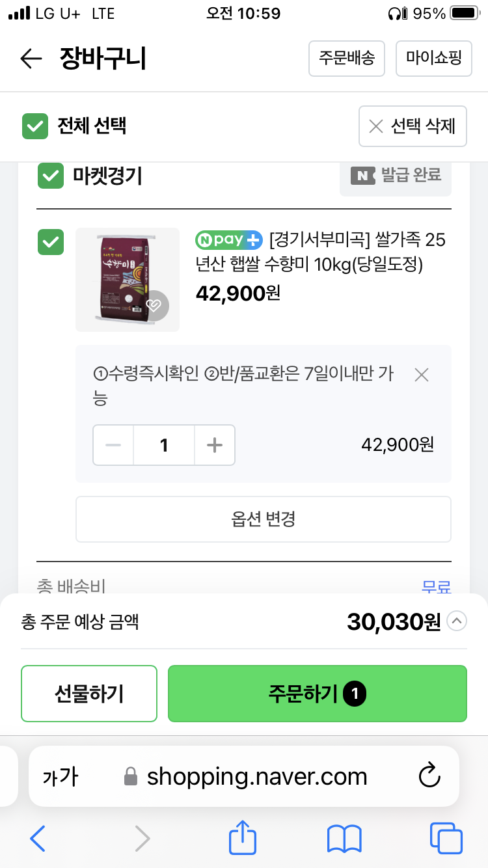This screenshot has width=488, height=868.
Task: Increase quantity with the plus button
Action: pos(215,446)
